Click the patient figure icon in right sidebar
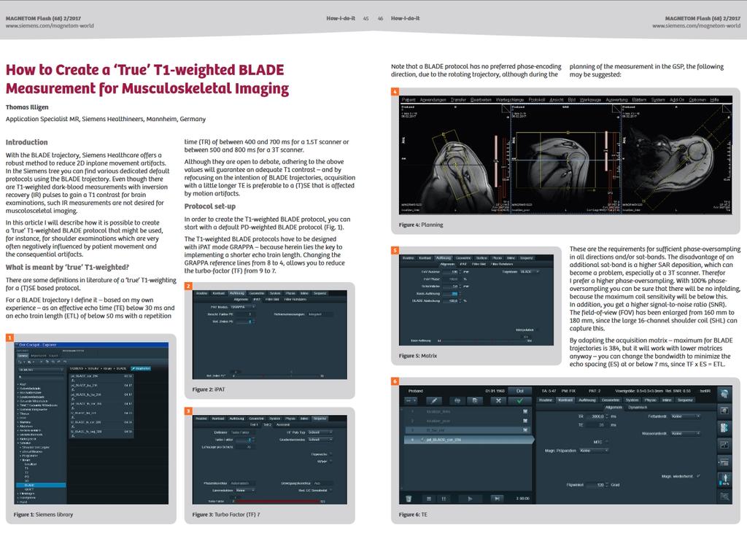The width and height of the screenshot is (747, 560). (724, 481)
